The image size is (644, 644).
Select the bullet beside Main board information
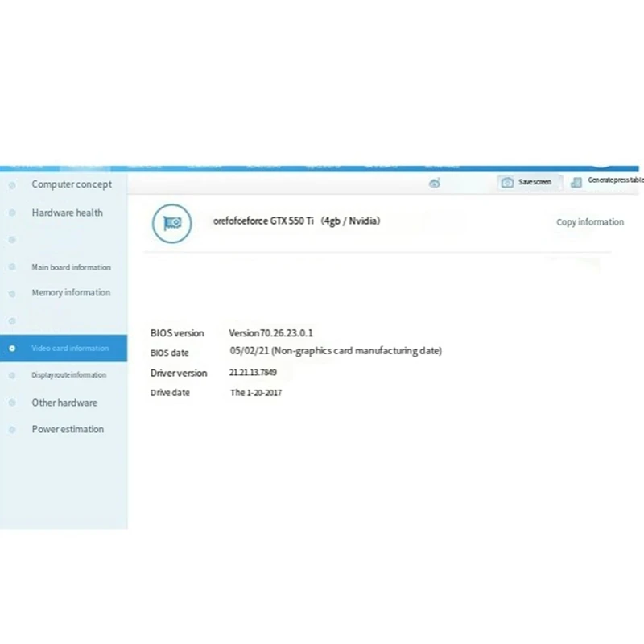pyautogui.click(x=12, y=267)
